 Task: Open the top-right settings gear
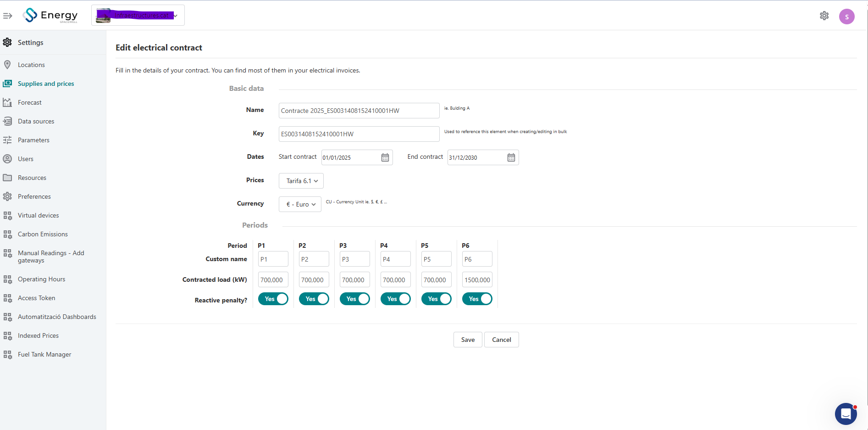coord(824,16)
